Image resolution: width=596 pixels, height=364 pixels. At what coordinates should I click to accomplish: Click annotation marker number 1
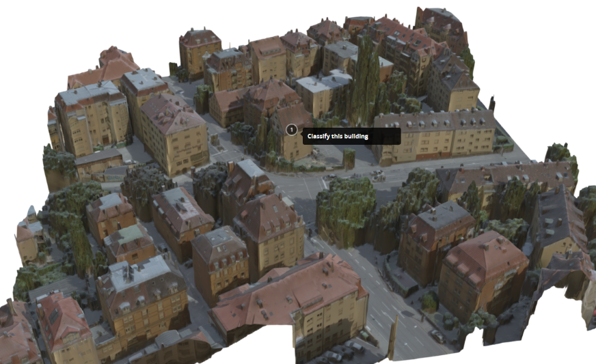292,130
